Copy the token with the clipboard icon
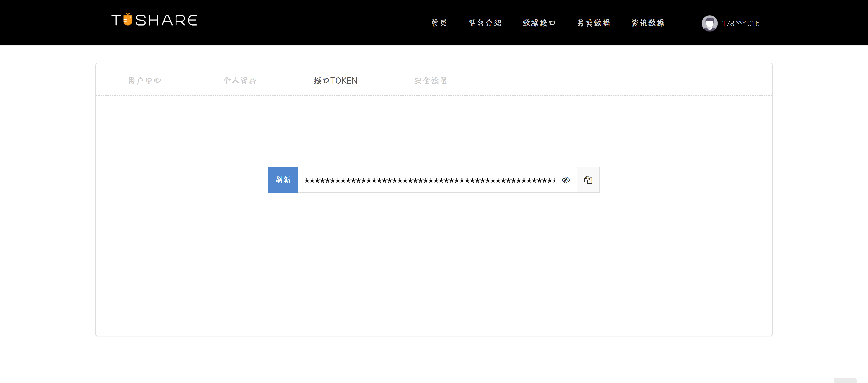Image resolution: width=868 pixels, height=383 pixels. click(x=588, y=180)
